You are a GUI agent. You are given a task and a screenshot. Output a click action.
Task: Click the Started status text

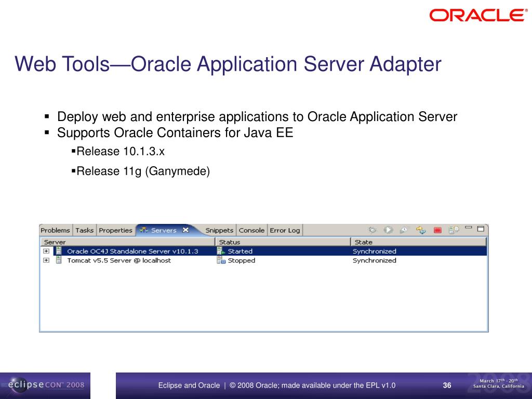coord(240,251)
